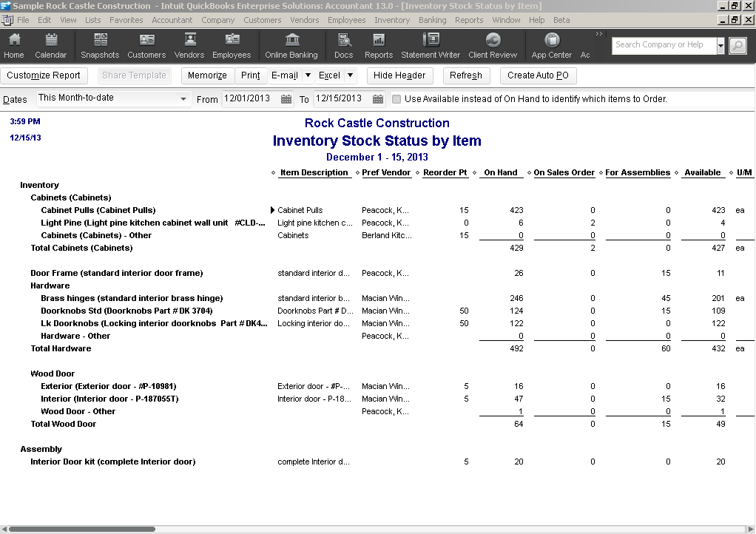The image size is (756, 534).
Task: Select the Pref Vendor column header
Action: point(386,172)
